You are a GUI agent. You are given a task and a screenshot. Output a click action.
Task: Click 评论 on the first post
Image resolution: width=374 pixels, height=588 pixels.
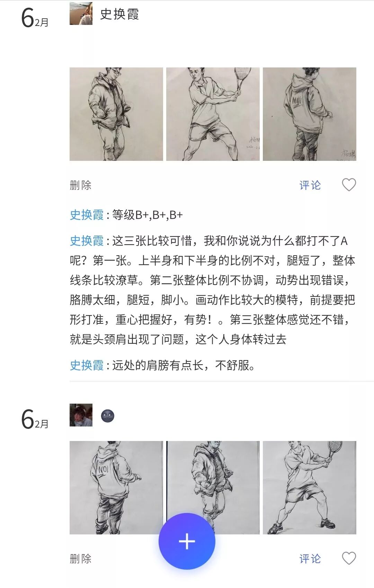point(310,185)
